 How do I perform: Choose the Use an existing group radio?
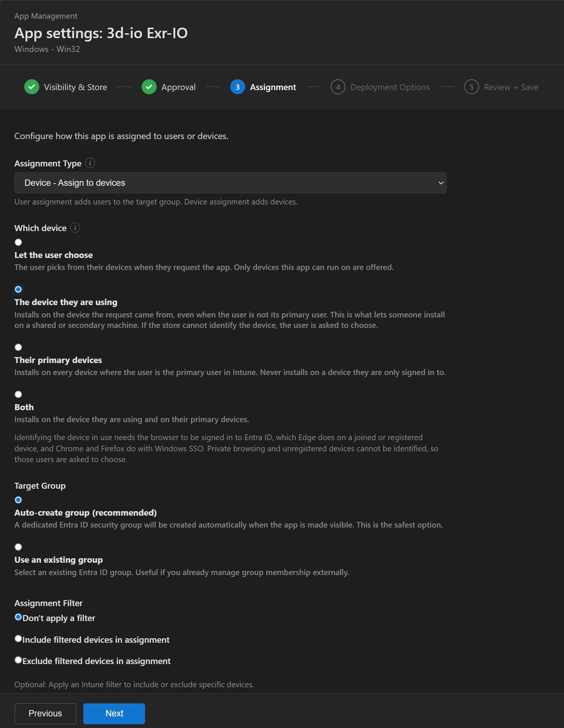18,547
